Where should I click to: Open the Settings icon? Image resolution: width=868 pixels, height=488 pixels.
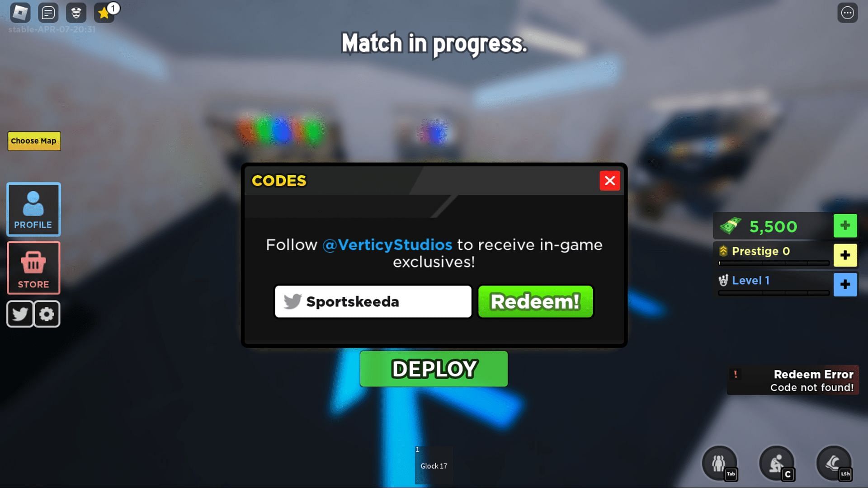pyautogui.click(x=47, y=314)
